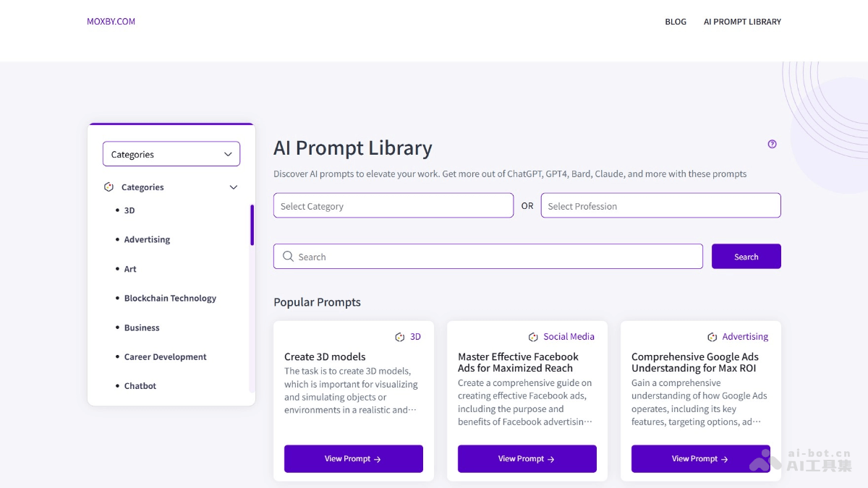Open the MOXBY.COM home link
The height and width of the screenshot is (488, 868).
111,21
